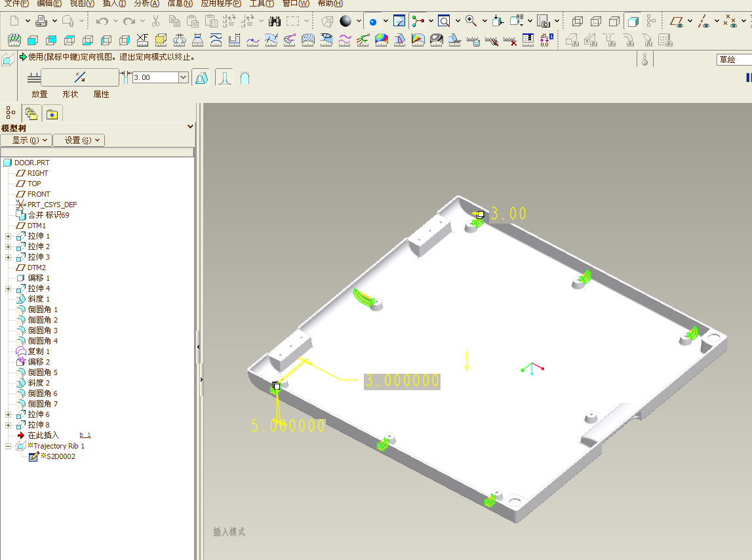Switch to the favorites navigator tab
Viewport: 752px width, 560px height.
[x=52, y=114]
